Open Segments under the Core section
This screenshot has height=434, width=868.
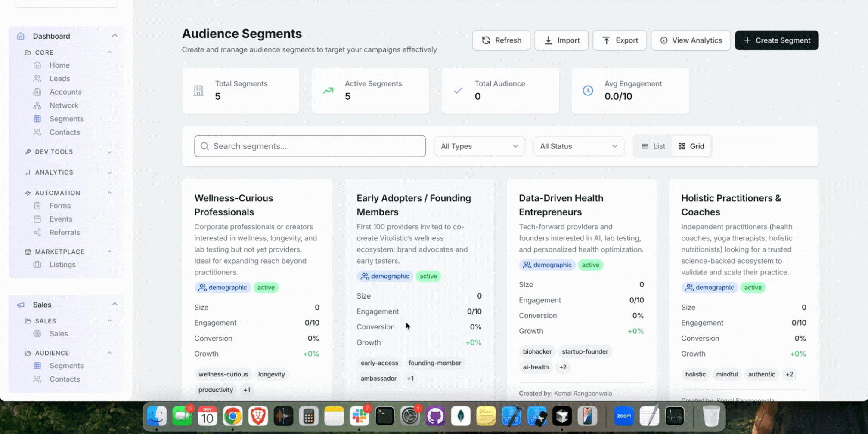(66, 119)
